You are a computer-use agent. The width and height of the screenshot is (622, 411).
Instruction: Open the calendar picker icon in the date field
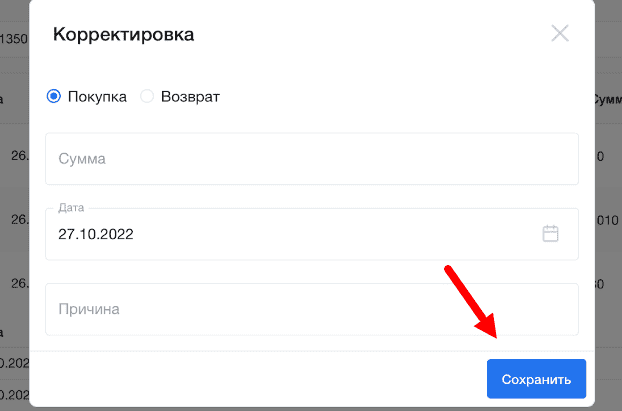coord(550,234)
